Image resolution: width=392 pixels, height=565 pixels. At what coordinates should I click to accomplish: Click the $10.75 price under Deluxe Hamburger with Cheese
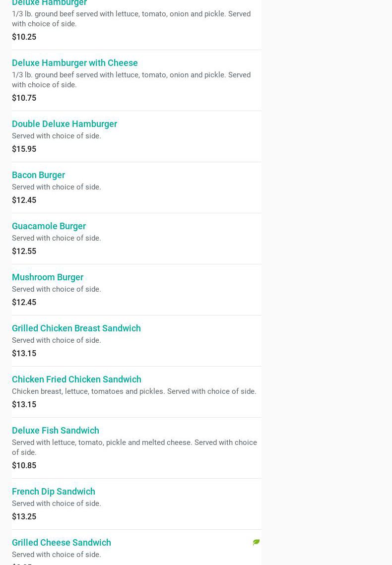(24, 98)
